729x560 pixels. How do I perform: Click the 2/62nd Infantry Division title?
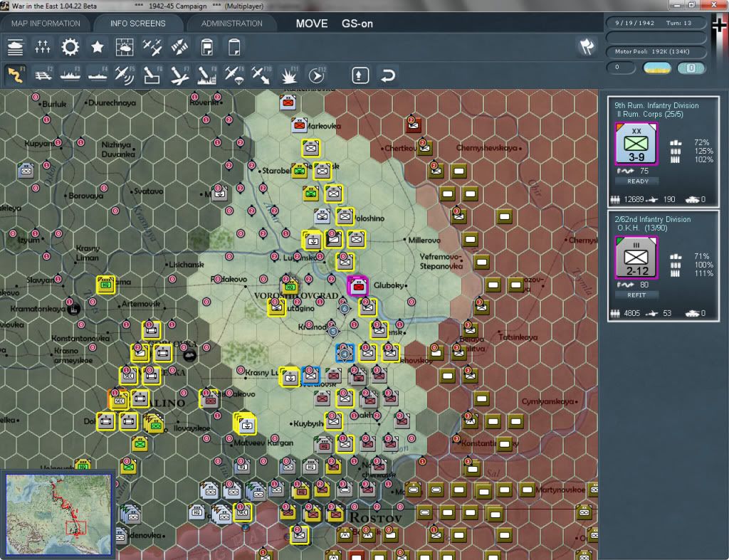(x=652, y=219)
